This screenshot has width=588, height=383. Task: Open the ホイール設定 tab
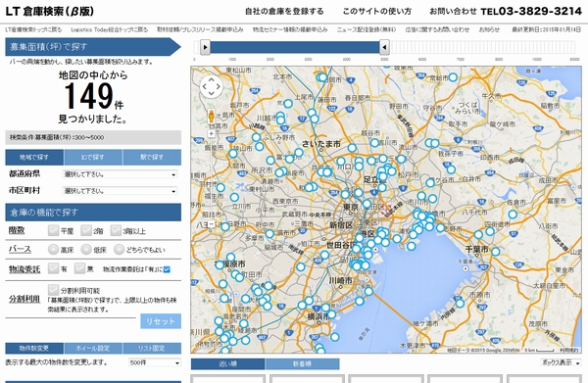(x=93, y=348)
